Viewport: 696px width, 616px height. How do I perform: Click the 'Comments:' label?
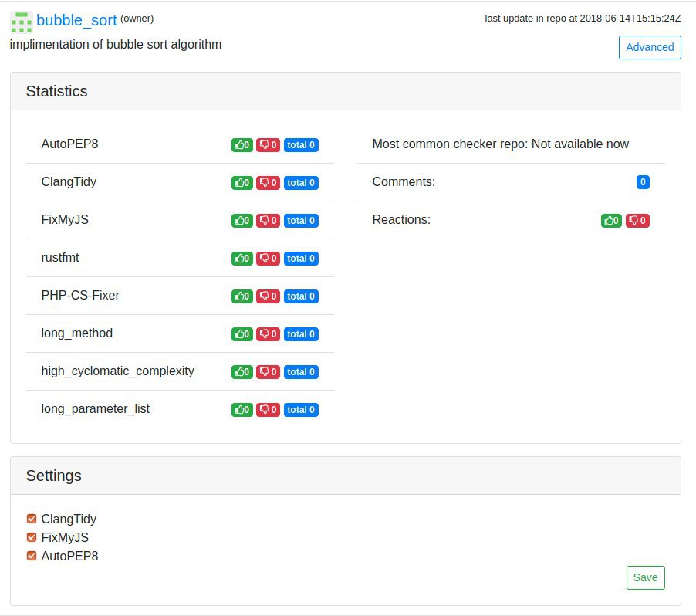coord(404,181)
